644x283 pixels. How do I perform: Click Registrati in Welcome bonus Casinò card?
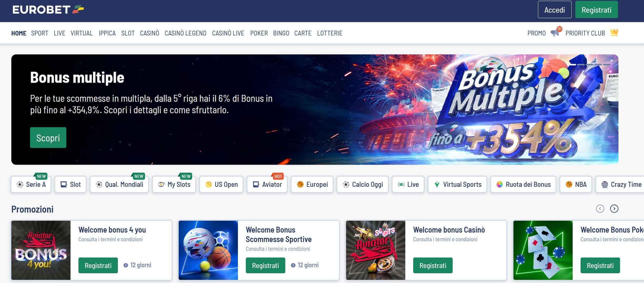433,265
